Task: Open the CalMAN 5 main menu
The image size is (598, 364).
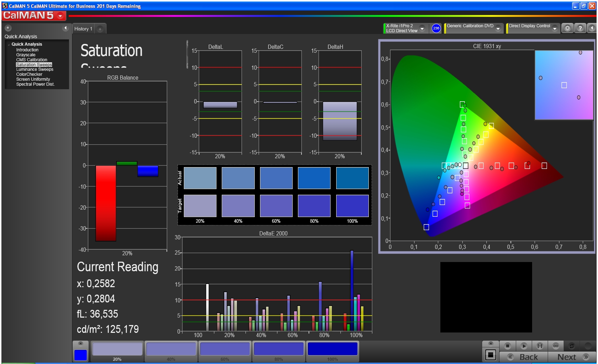Action: coord(61,16)
